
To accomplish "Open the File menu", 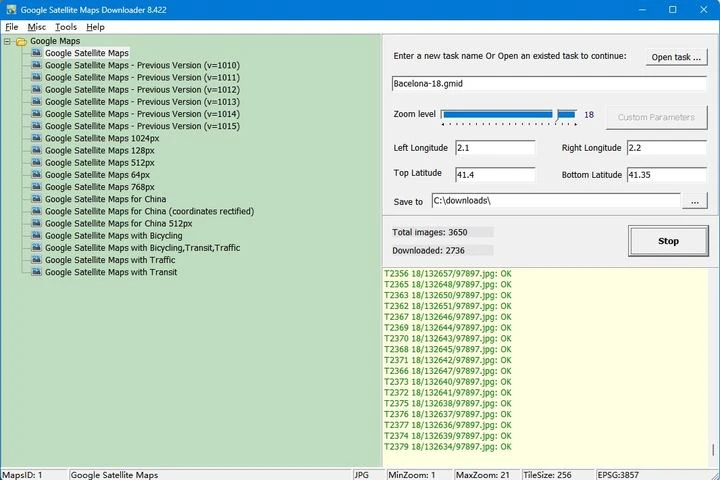I will coord(11,27).
